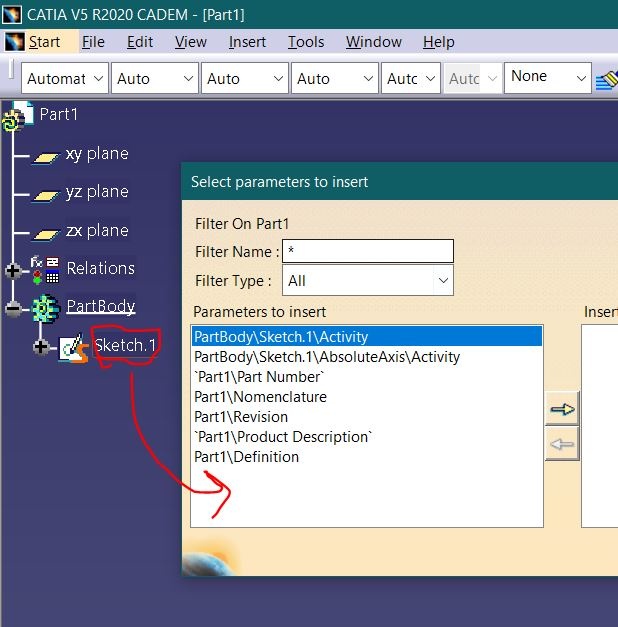Open the Start menu

pos(44,42)
